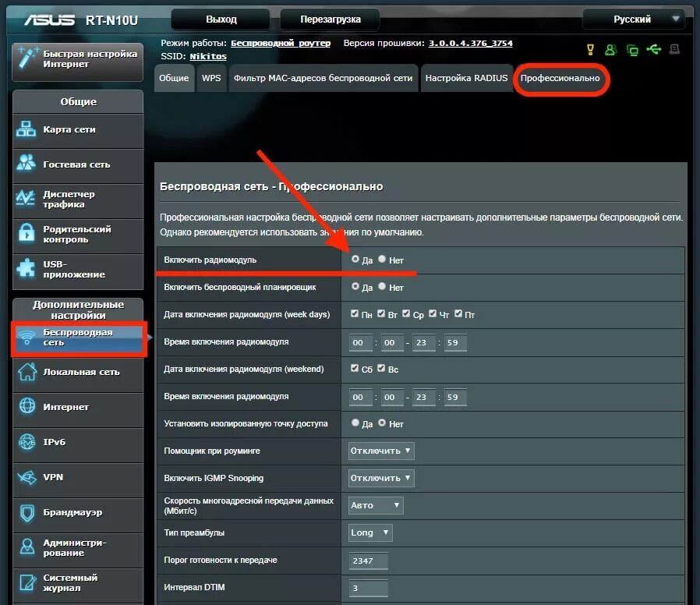
Task: Select Нет for Включить радиомодуль
Action: [x=382, y=259]
